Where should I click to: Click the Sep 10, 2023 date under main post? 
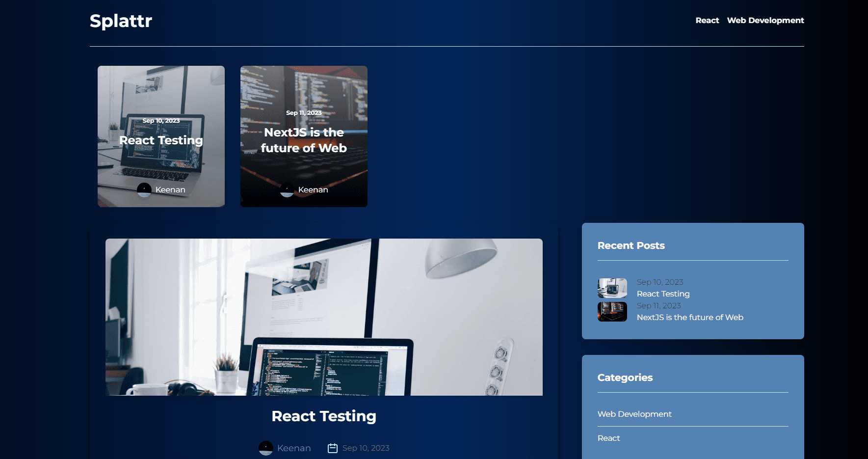click(366, 448)
